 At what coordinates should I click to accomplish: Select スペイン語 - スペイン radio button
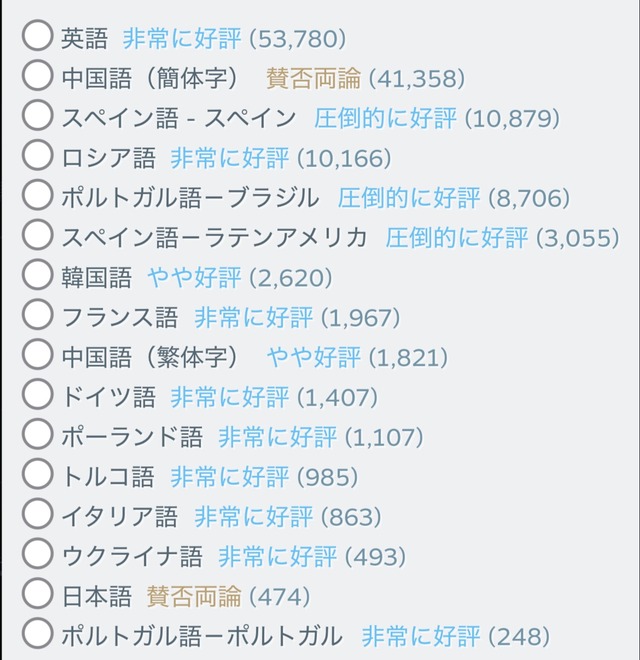[x=37, y=117]
